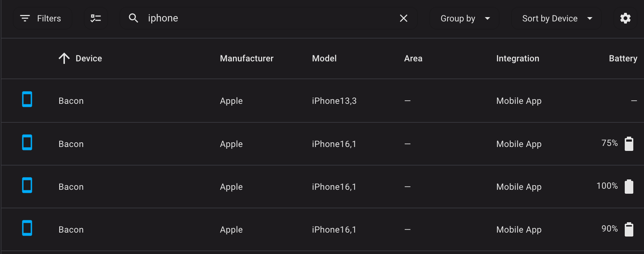Click the battery icon showing 100%
Screen dimensions: 644x254
pos(629,186)
